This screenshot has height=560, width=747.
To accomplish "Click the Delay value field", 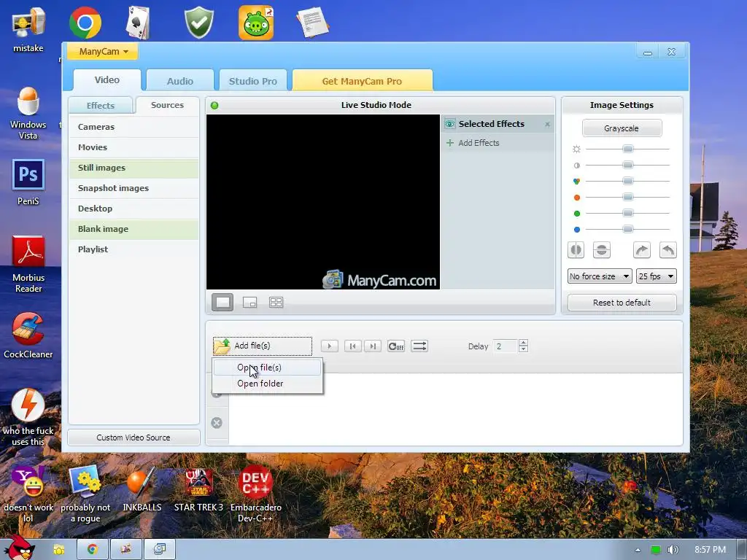I will click(x=506, y=346).
